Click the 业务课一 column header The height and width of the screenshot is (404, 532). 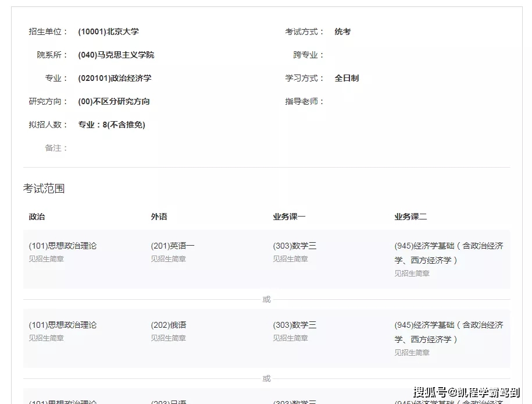click(289, 217)
